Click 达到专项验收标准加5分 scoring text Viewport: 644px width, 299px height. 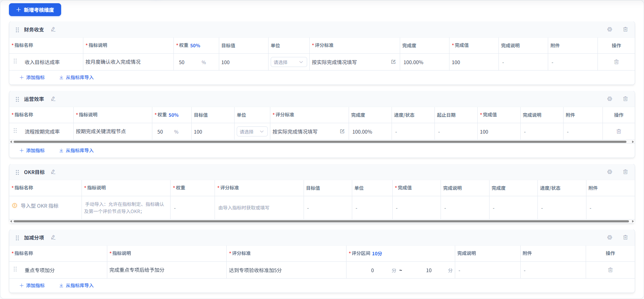[x=255, y=270]
